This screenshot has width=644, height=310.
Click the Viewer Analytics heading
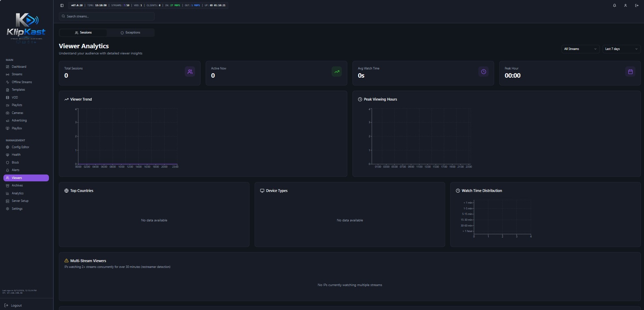pos(84,46)
